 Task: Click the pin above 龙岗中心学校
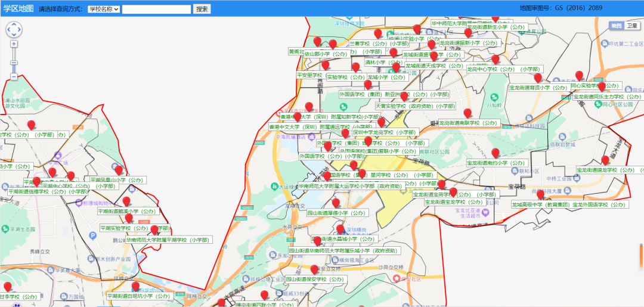coord(496,60)
